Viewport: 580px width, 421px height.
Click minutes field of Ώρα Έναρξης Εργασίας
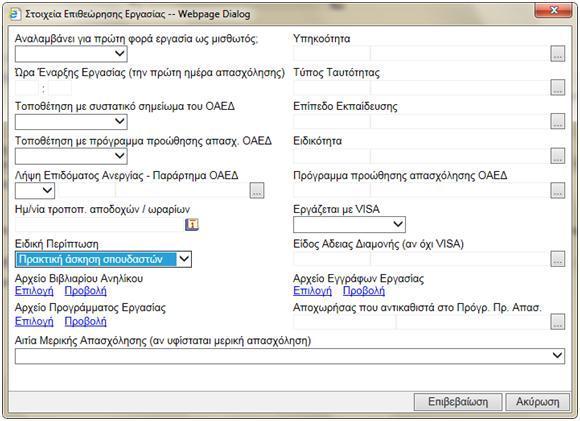59,88
